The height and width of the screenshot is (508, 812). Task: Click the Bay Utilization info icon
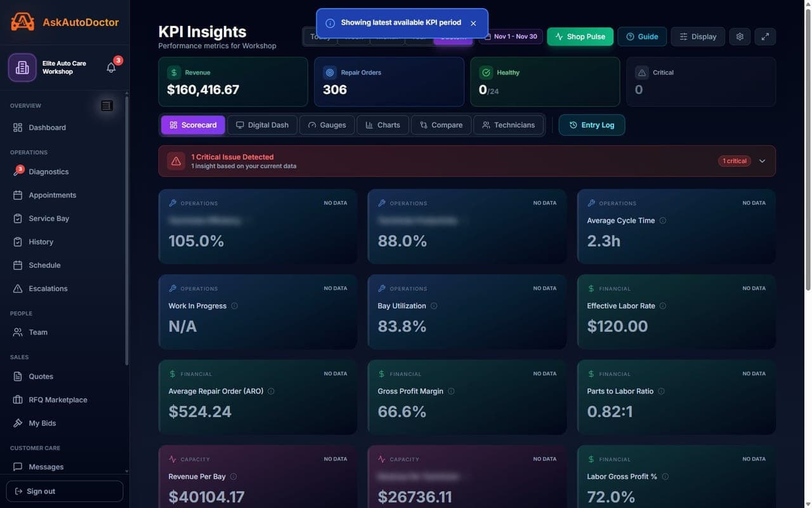pos(434,306)
